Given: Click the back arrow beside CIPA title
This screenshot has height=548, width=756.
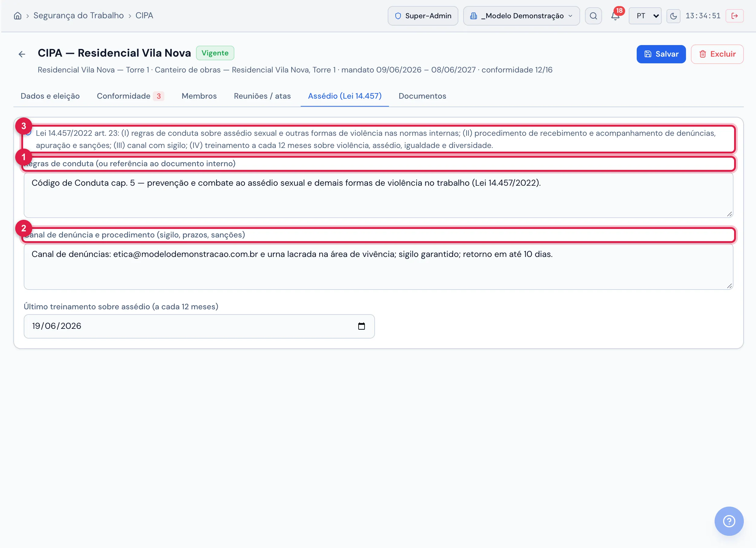Looking at the screenshot, I should pyautogui.click(x=22, y=54).
